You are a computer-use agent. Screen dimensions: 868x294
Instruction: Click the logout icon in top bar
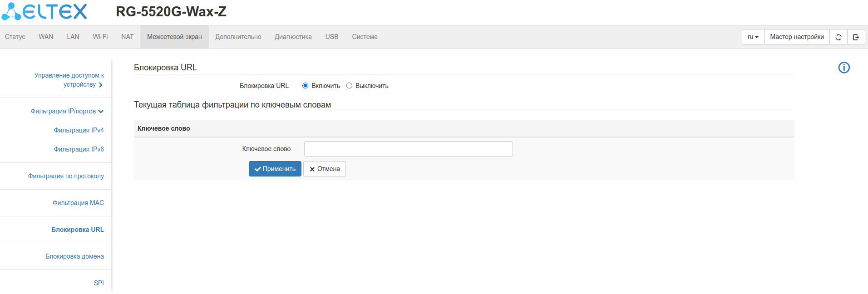[856, 37]
